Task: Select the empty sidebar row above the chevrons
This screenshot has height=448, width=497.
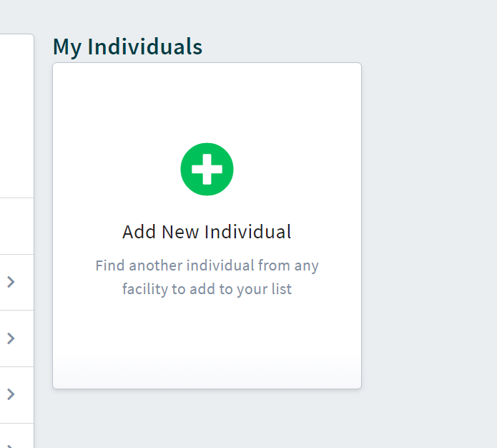Action: [16, 226]
